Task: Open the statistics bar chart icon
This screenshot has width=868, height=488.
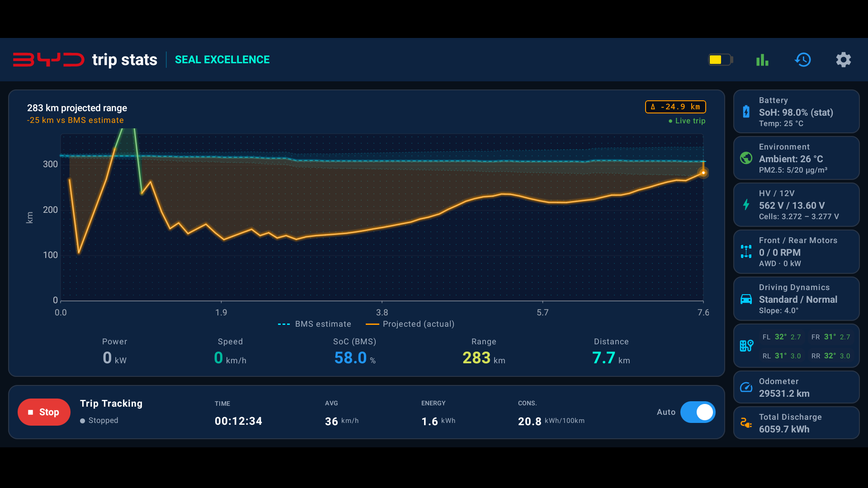Action: pyautogui.click(x=762, y=60)
